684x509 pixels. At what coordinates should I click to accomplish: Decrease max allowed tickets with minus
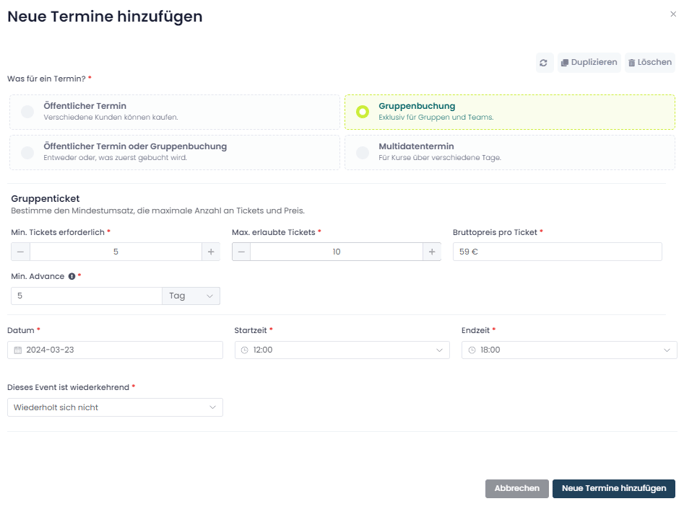tap(241, 252)
